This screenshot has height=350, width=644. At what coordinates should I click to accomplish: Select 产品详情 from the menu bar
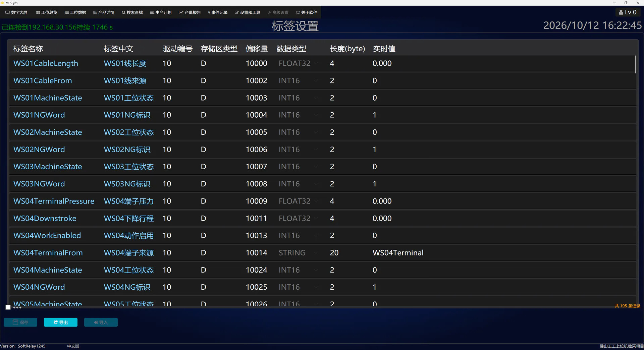pos(104,12)
